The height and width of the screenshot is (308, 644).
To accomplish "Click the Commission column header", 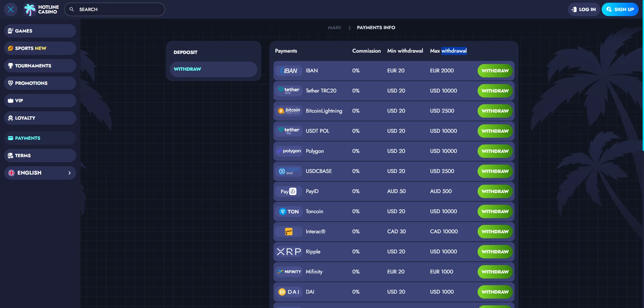I will tap(367, 51).
